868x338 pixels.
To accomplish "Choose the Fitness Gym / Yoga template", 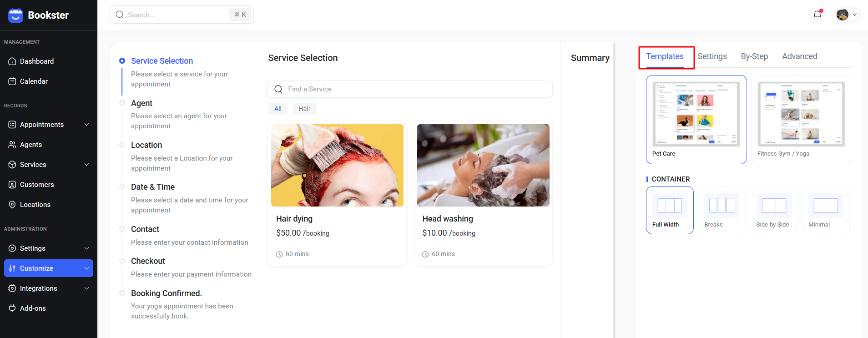I will 801,120.
